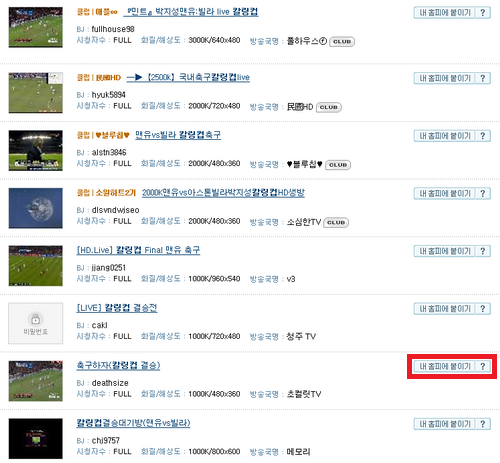Image resolution: width=500 pixels, height=463 pixels.
Task: Click the 1000K/960x540 quality value
Action: [x=214, y=279]
